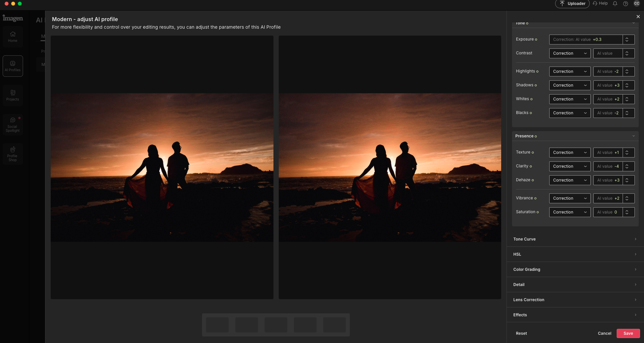644x343 pixels.
Task: Open the Shadows Correction dropdown
Action: [570, 85]
